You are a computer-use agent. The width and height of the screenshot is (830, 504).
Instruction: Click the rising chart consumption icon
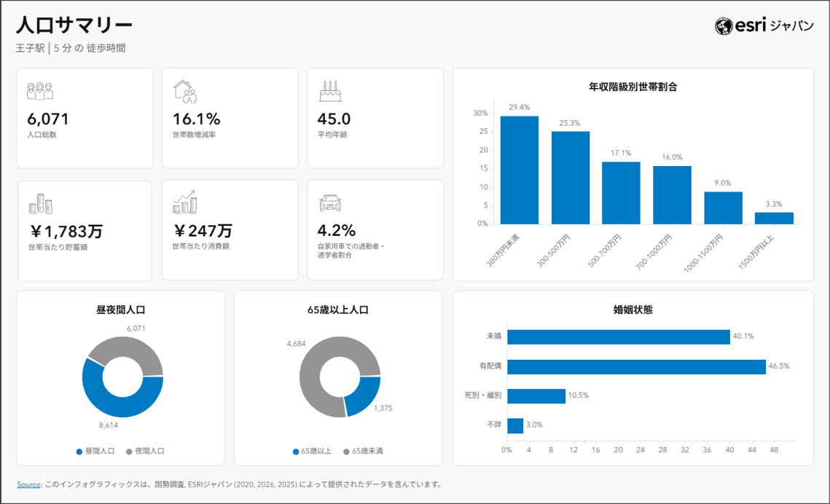click(185, 202)
